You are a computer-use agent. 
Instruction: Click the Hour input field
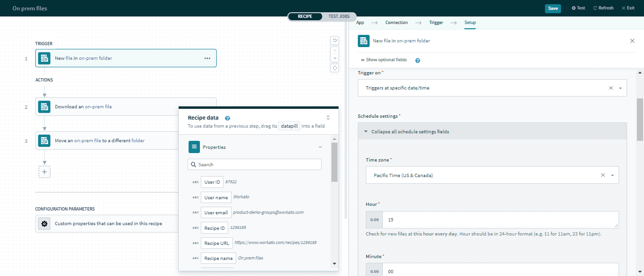pyautogui.click(x=500, y=219)
